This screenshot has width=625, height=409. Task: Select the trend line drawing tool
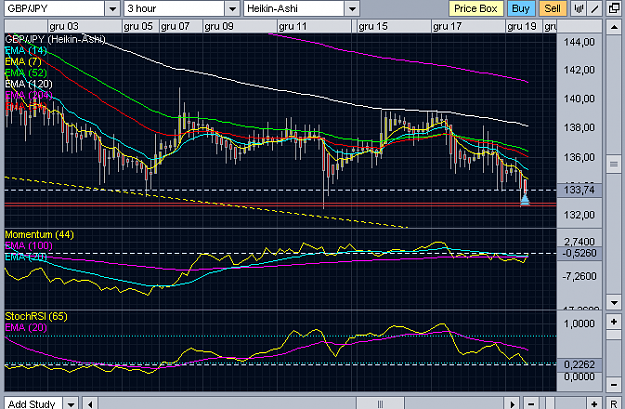tap(595, 8)
